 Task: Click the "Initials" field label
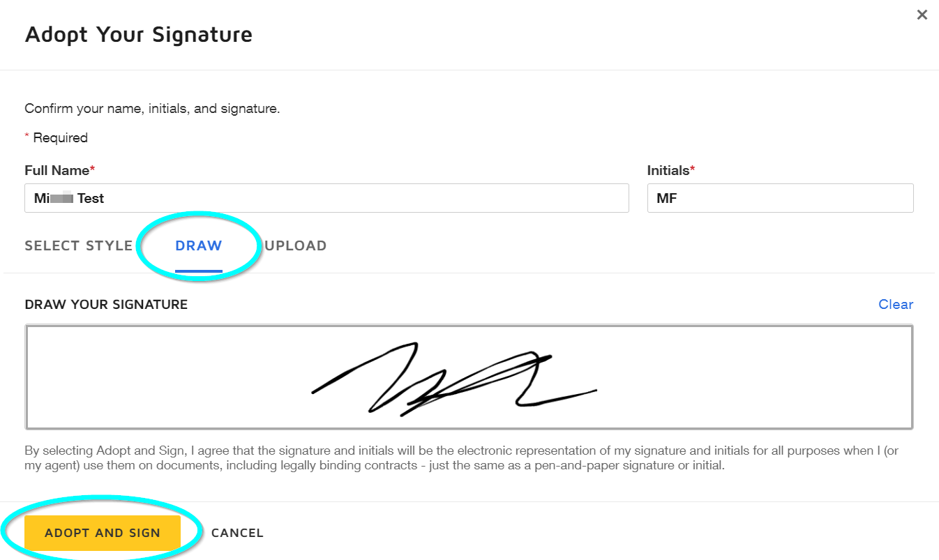click(668, 170)
